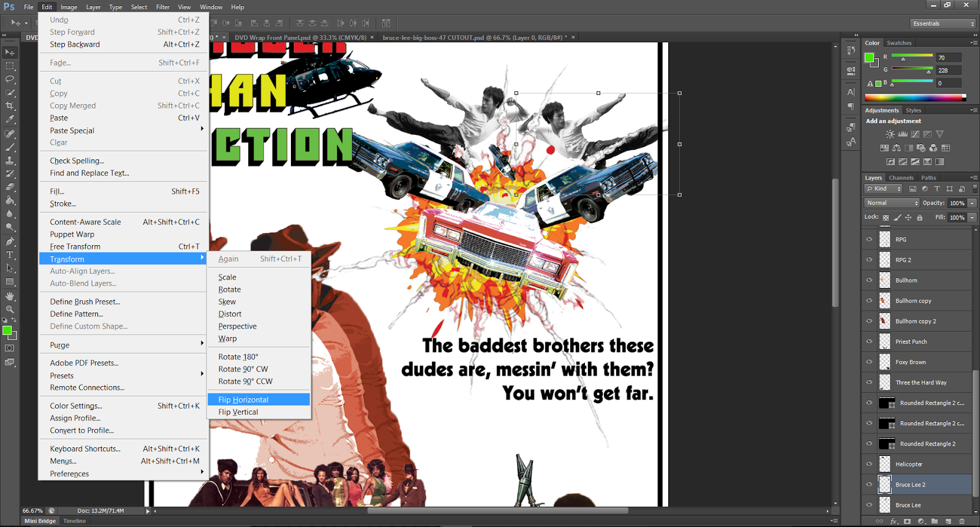Screen dimensions: 980x527
Task: Expand the Purge submenu
Action: click(124, 345)
